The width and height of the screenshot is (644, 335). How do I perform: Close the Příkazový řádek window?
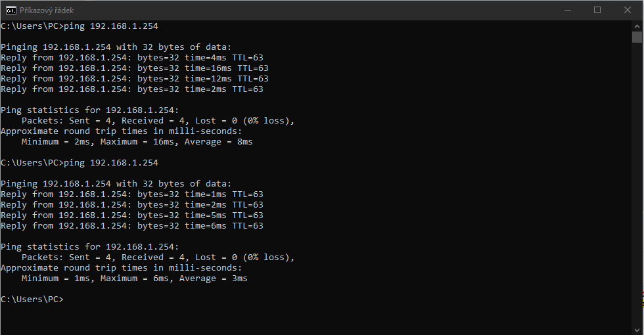click(628, 10)
